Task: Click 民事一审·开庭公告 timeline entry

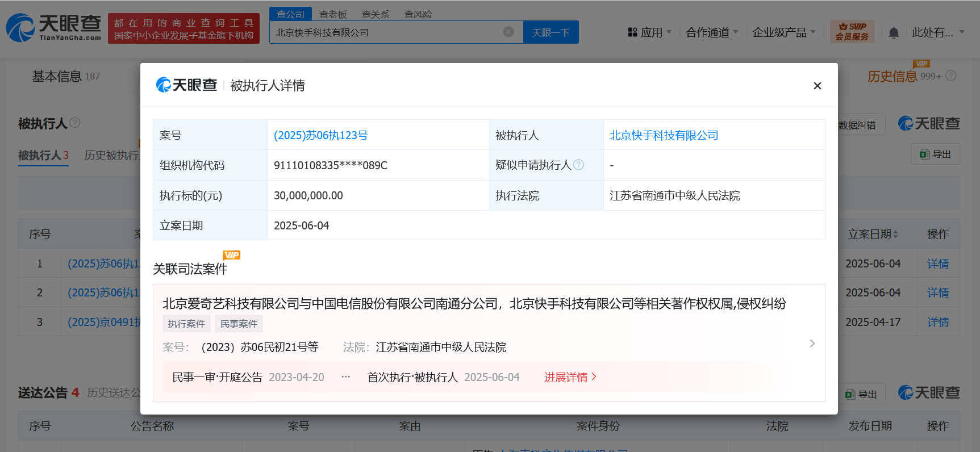Action: 218,377
